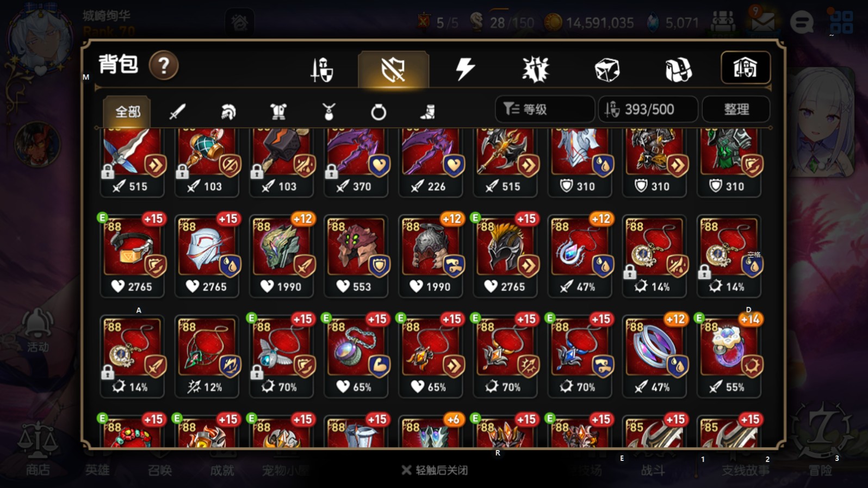This screenshot has height=488, width=868.
Task: Select the 2765 health goggles with +15
Action: coord(132,255)
